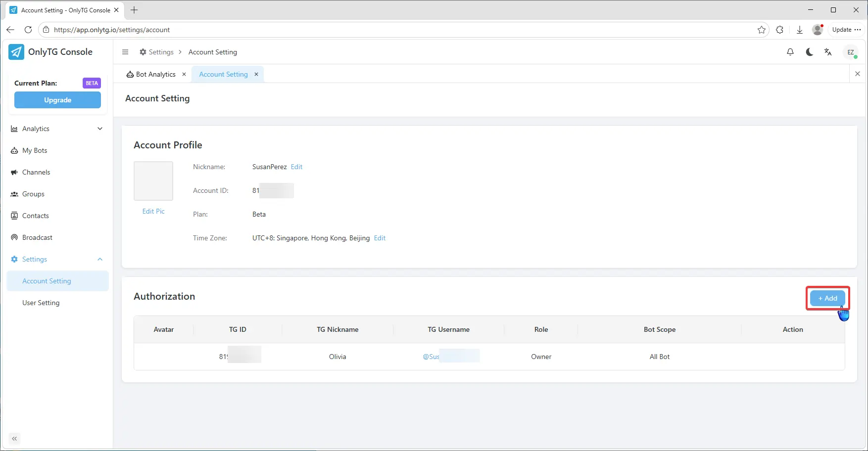Open the language translation icon
868x451 pixels.
(828, 52)
